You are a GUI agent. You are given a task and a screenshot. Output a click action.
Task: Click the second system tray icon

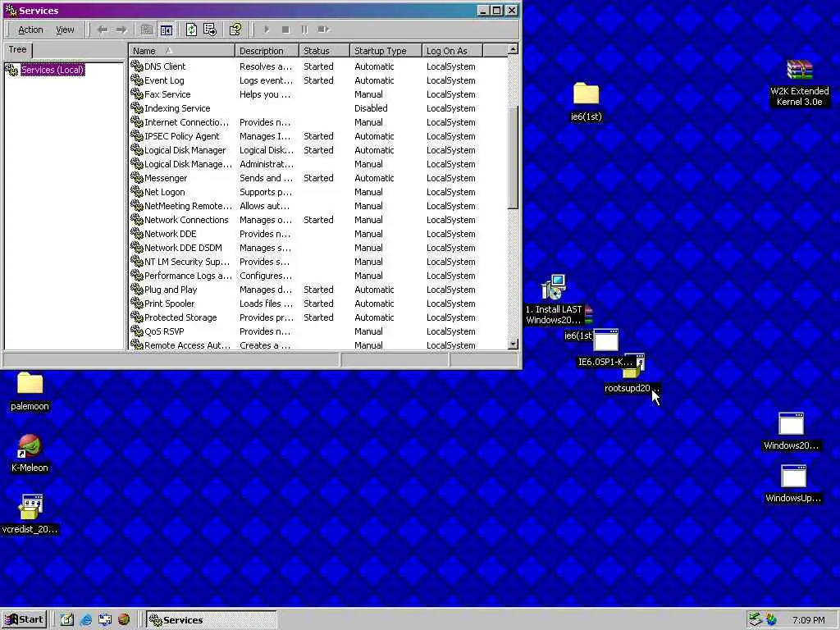(x=771, y=620)
